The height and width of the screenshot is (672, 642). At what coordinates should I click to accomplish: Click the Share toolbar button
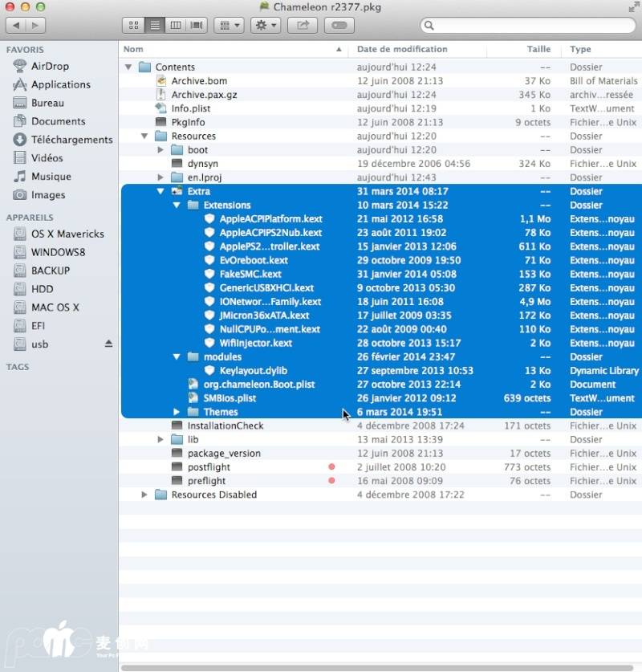click(303, 25)
